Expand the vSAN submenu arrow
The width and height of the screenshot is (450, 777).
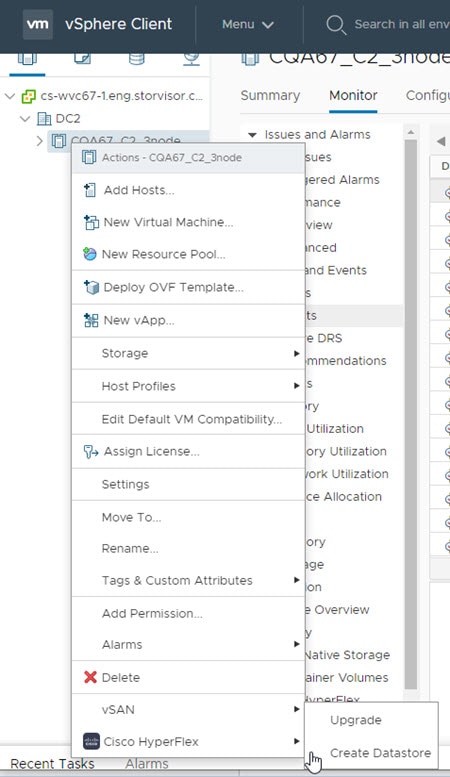pyautogui.click(x=296, y=709)
